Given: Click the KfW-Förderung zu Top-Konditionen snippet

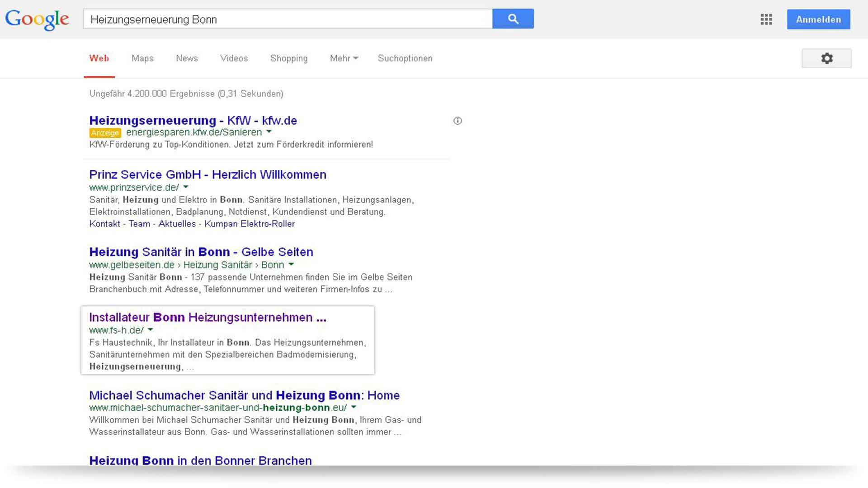Looking at the screenshot, I should tap(231, 145).
